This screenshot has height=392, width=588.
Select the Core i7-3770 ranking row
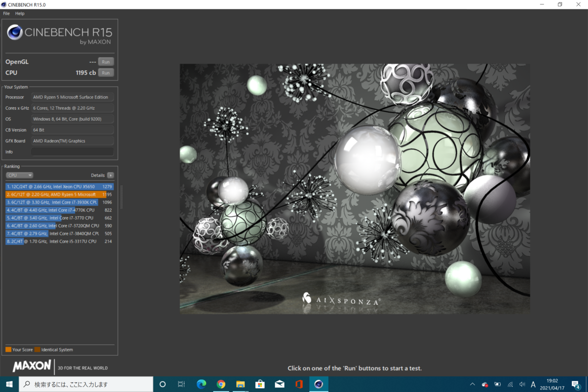(x=60, y=218)
